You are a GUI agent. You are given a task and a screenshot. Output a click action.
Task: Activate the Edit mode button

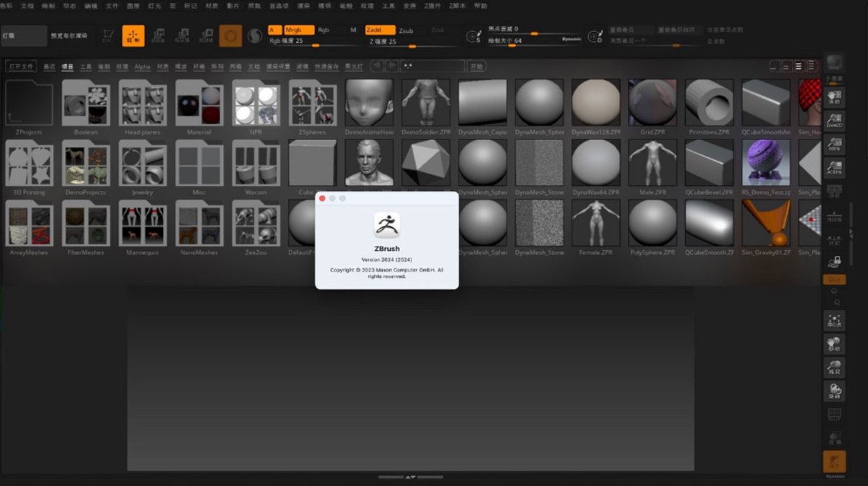[x=108, y=36]
